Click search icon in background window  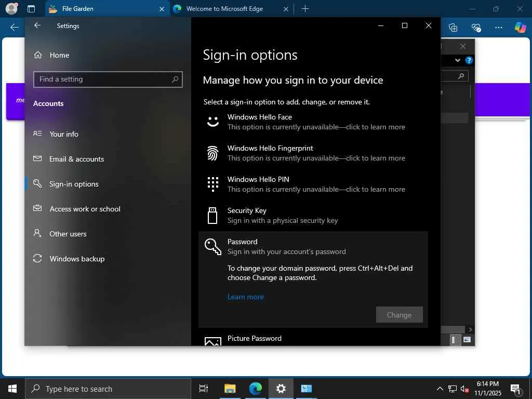(x=461, y=76)
